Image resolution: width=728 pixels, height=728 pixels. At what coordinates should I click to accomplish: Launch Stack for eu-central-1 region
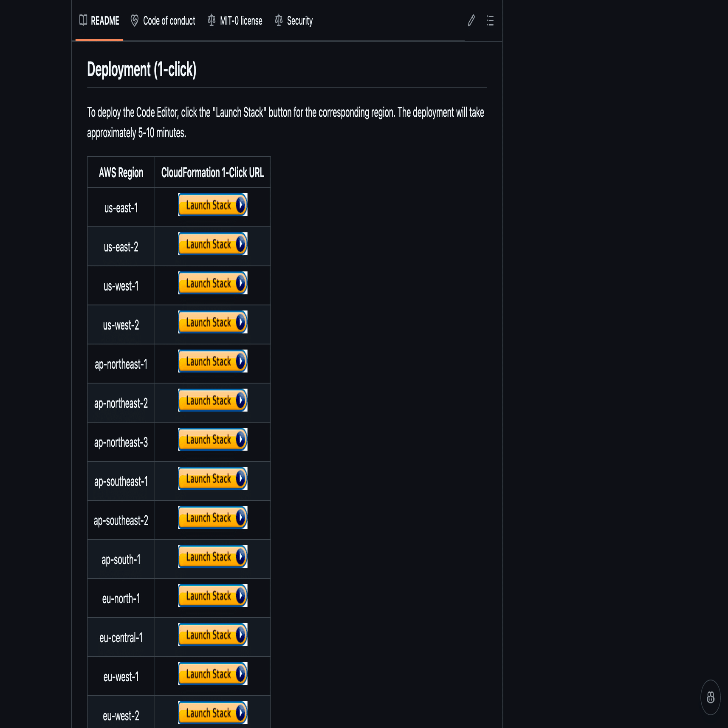[213, 635]
